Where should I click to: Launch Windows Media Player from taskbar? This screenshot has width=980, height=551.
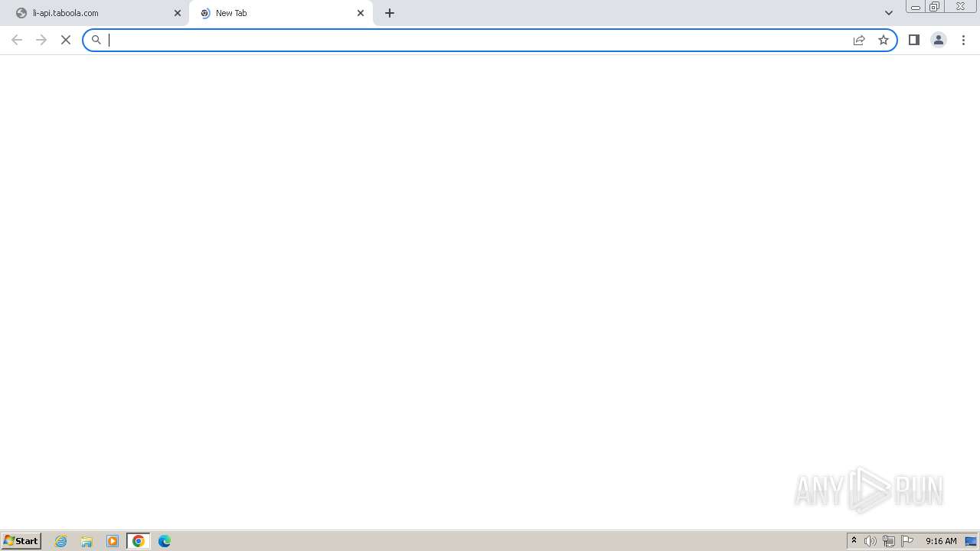113,541
